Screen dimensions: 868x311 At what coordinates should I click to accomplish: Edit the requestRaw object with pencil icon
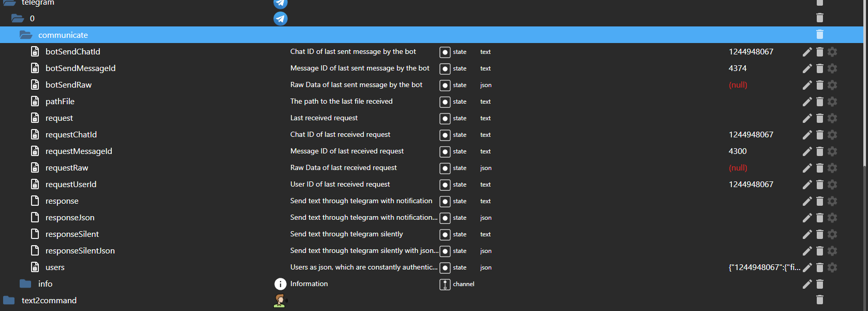[807, 168]
